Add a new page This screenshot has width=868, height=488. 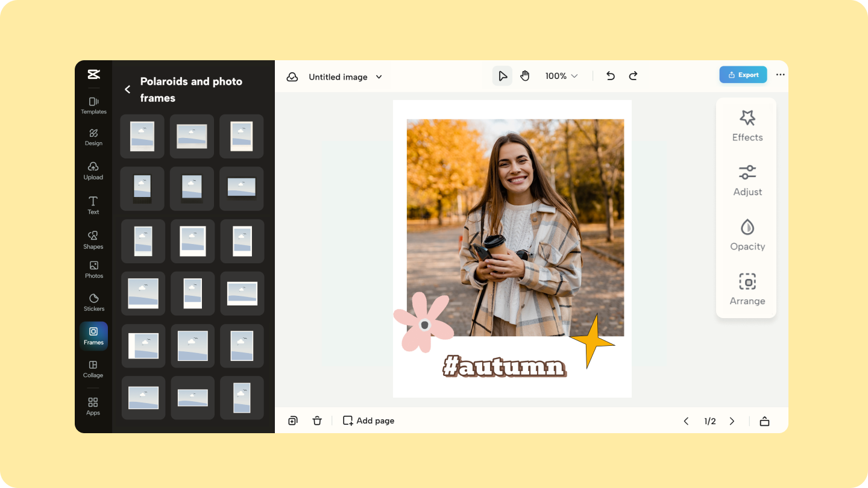368,420
